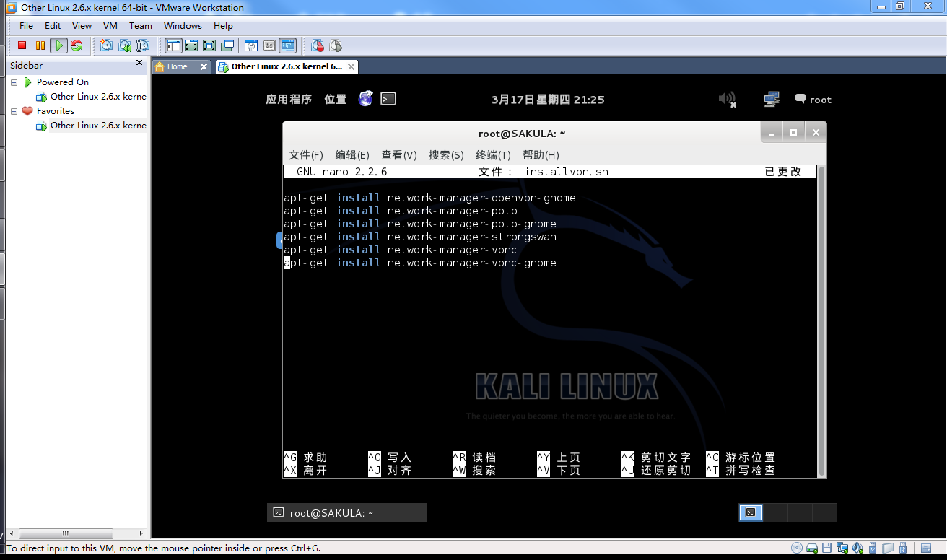Image resolution: width=947 pixels, height=560 pixels.
Task: Close the Sidebar panel with its X
Action: point(140,63)
